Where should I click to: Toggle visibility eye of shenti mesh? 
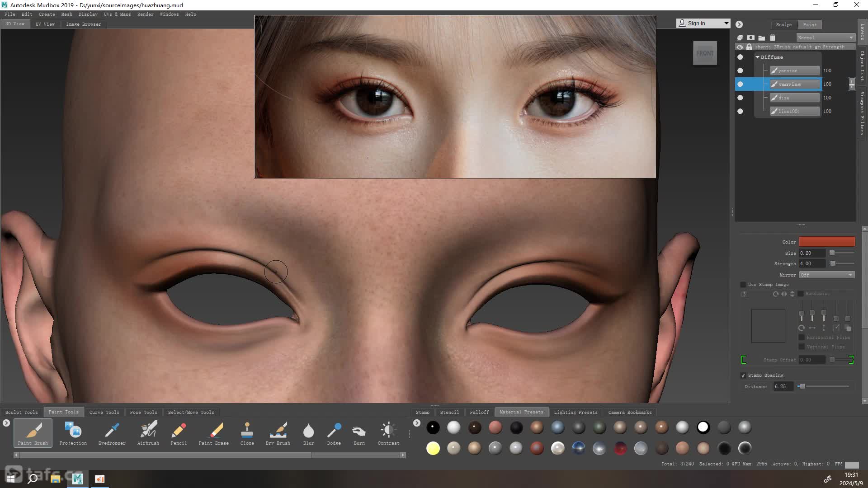click(x=740, y=47)
